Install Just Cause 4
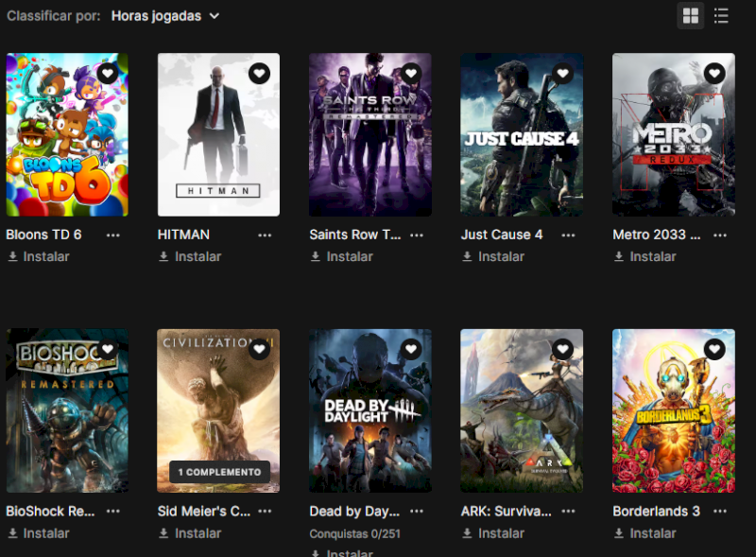The width and height of the screenshot is (756, 557). click(x=501, y=256)
